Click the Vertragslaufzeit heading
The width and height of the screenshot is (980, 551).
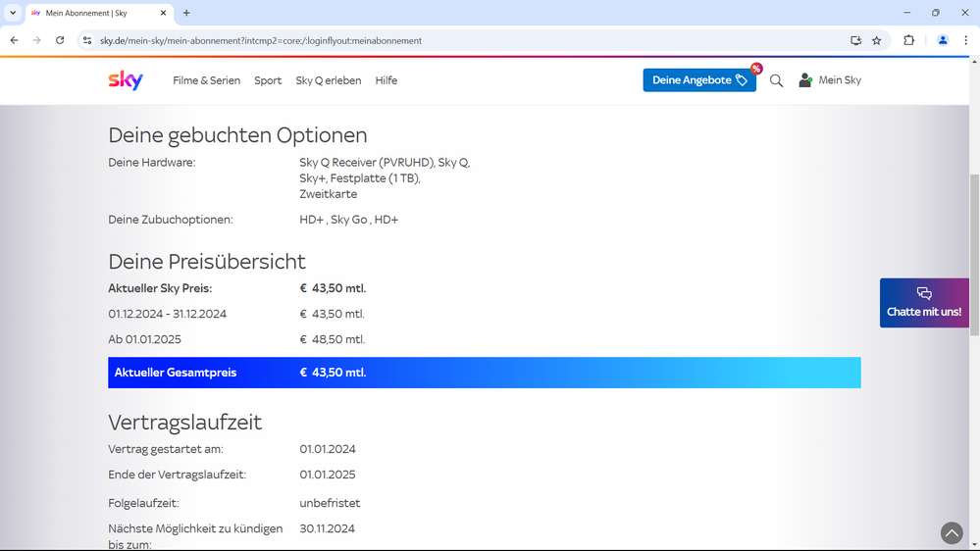click(x=185, y=422)
